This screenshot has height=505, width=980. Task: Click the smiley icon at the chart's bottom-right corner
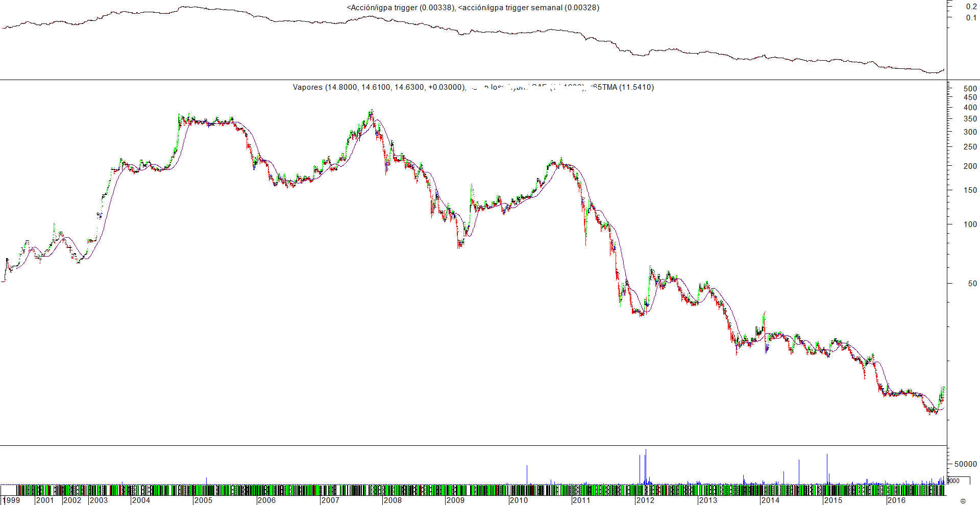pyautogui.click(x=963, y=501)
